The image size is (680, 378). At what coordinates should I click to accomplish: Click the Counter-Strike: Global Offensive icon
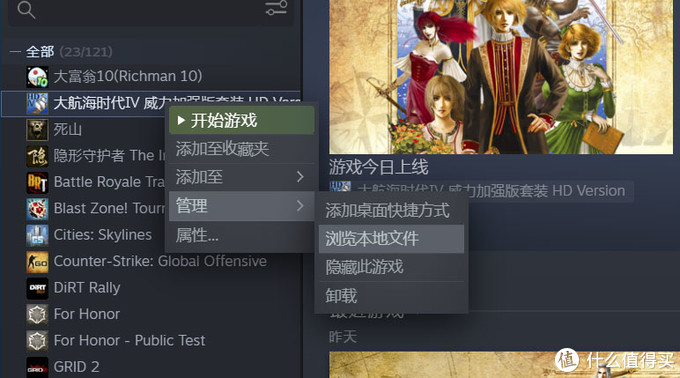[37, 262]
